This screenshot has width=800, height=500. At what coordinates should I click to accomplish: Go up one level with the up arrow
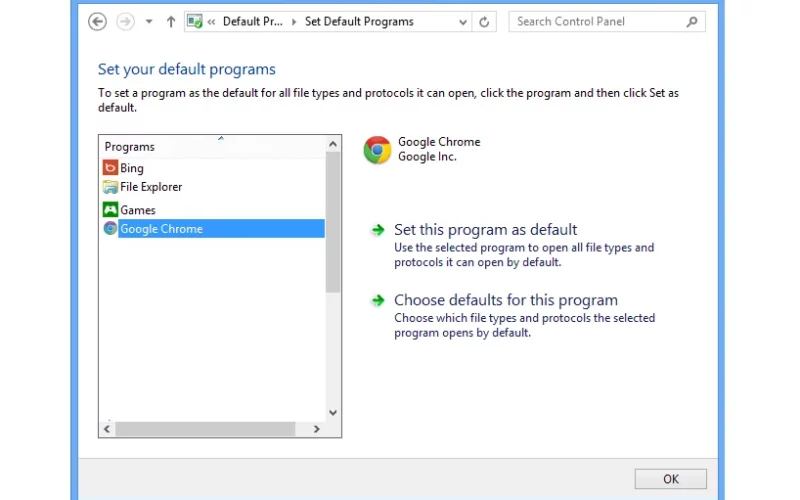click(x=171, y=21)
